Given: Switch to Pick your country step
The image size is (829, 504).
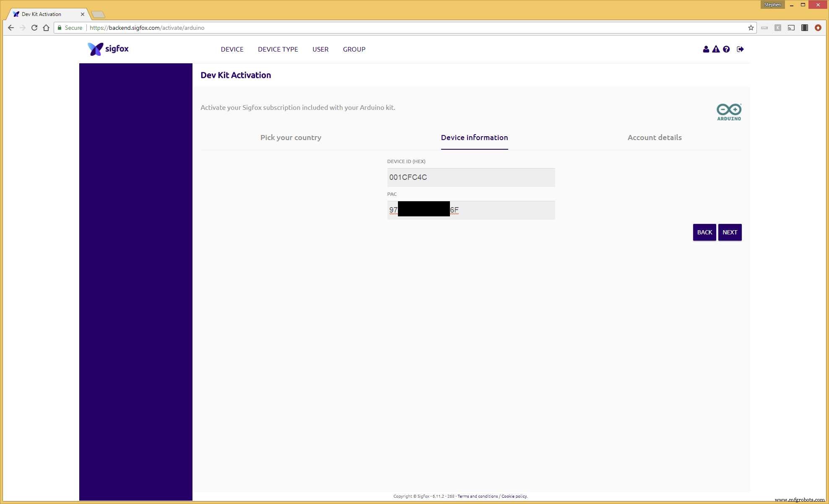Looking at the screenshot, I should 291,138.
